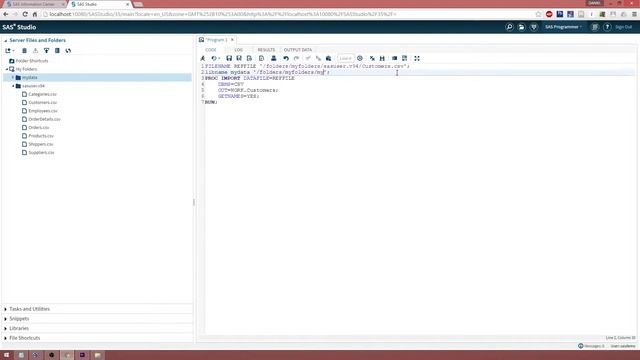This screenshot has width=640, height=360.
Task: Open the SAS Programmer perspective dropdown
Action: click(x=564, y=27)
